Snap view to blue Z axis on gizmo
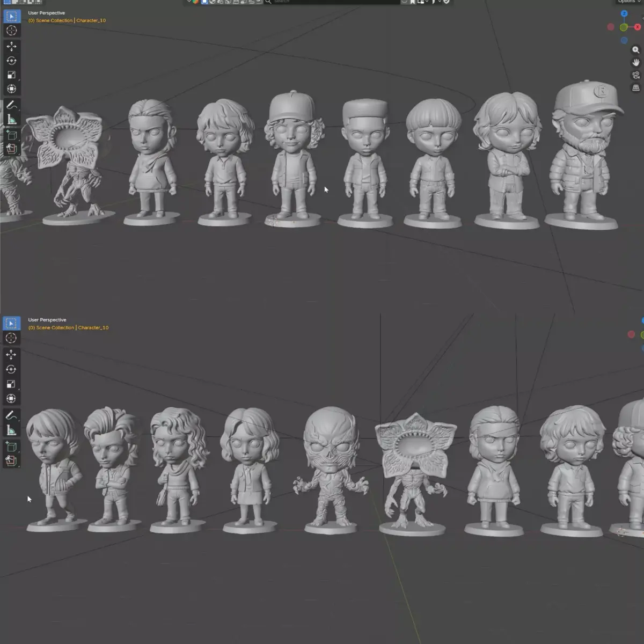 pyautogui.click(x=624, y=14)
